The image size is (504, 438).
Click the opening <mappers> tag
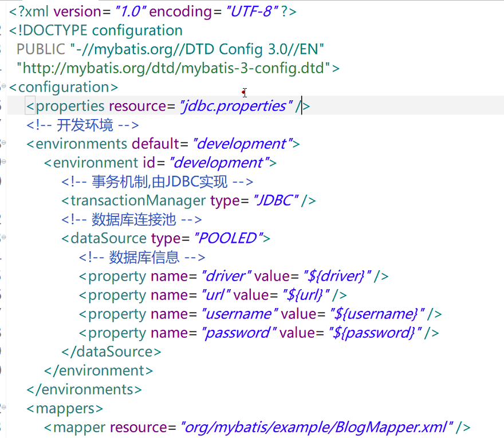tap(65, 409)
